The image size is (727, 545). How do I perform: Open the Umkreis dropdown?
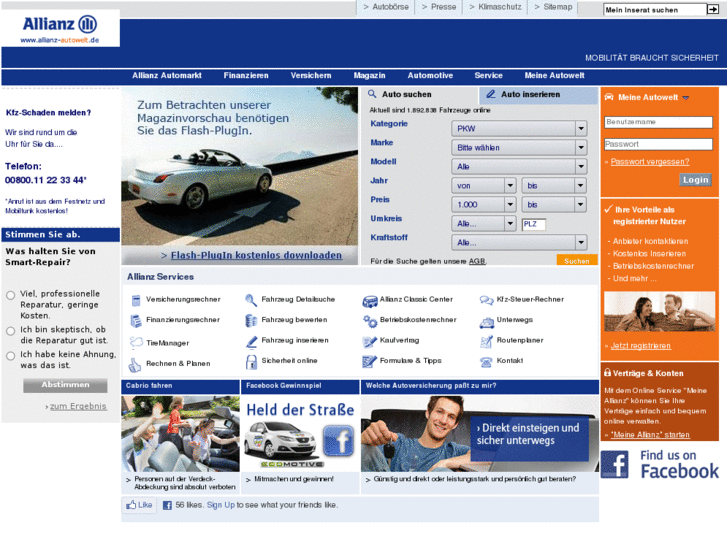484,224
